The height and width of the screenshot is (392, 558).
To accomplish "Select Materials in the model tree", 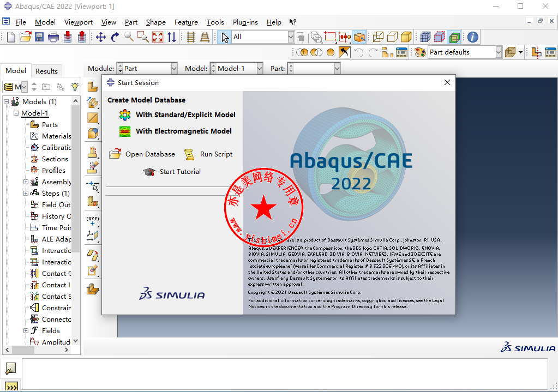I will coord(56,136).
